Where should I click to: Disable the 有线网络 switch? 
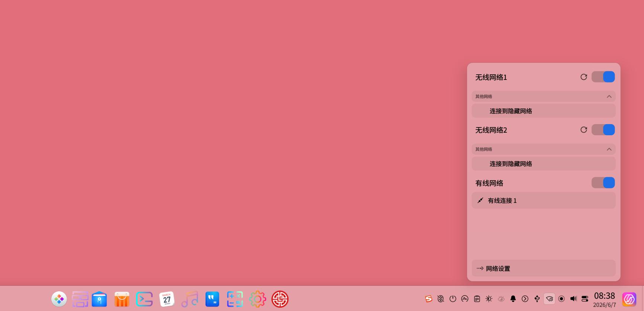603,183
